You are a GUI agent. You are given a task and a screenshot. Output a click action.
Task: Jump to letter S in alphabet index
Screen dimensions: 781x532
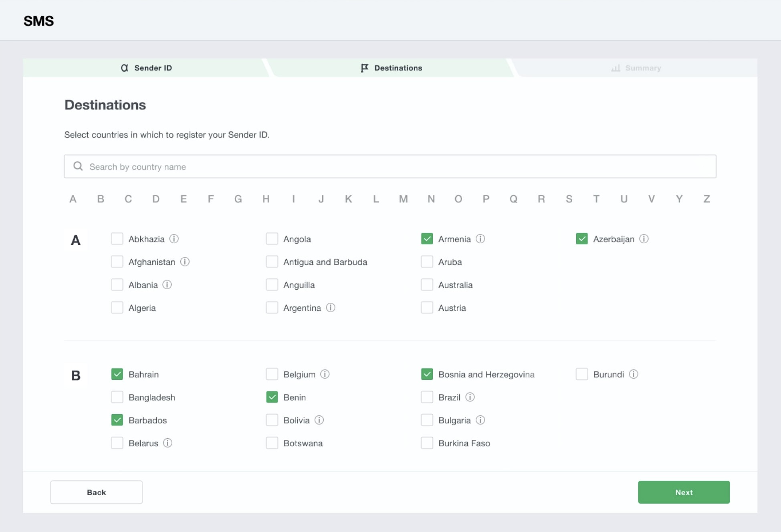pos(569,199)
